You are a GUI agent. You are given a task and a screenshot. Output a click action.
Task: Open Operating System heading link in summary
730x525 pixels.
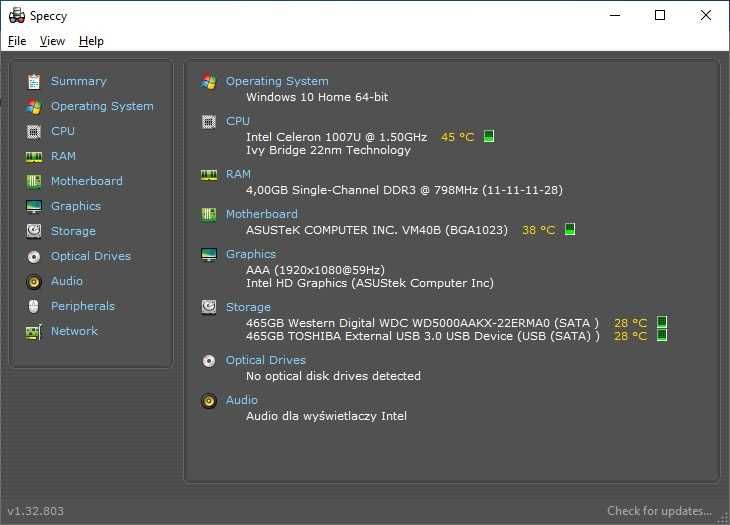point(277,81)
